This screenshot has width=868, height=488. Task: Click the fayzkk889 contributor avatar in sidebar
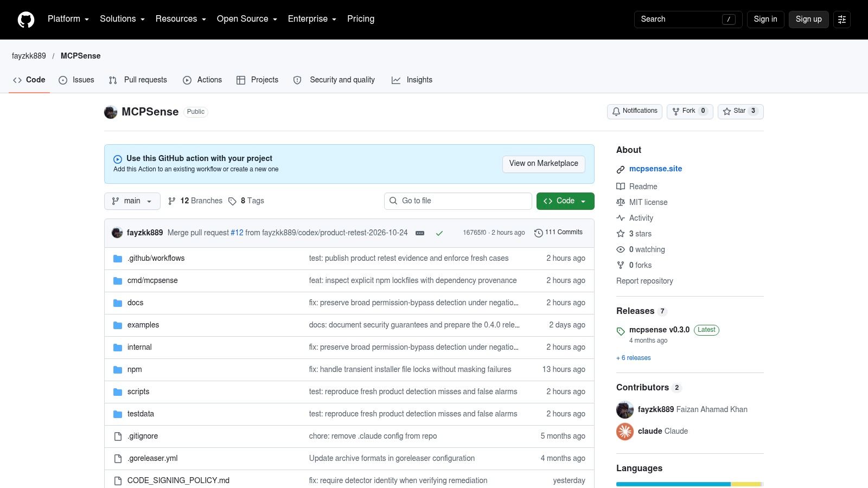(625, 410)
